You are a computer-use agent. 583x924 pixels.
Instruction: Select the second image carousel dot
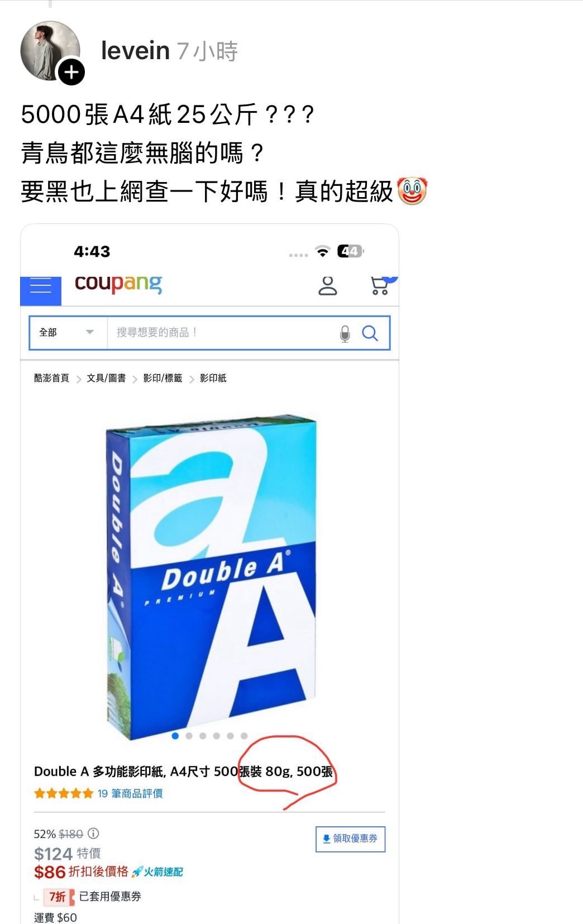coord(189,736)
